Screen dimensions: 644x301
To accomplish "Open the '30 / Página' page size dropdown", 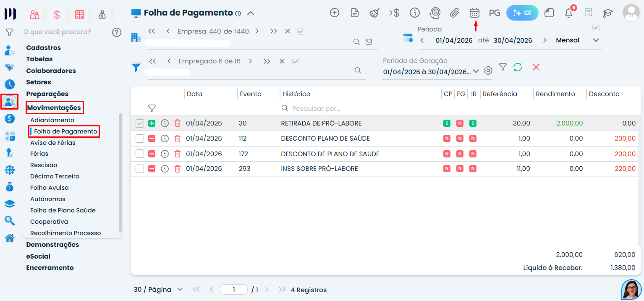I will point(158,289).
